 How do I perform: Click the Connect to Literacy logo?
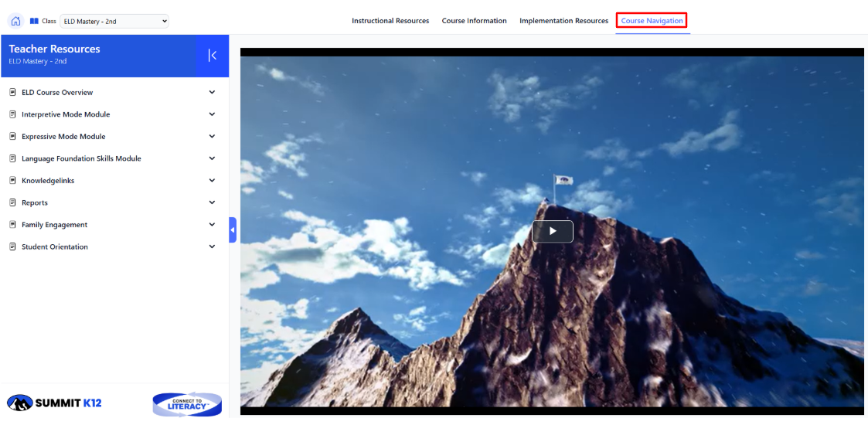(x=187, y=405)
